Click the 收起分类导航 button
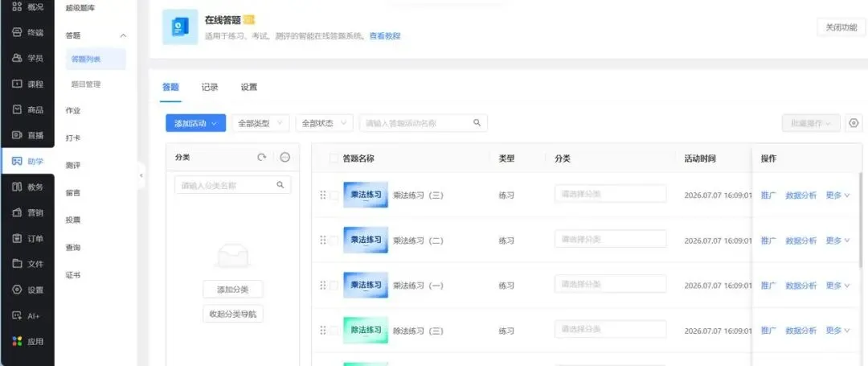 (232, 314)
